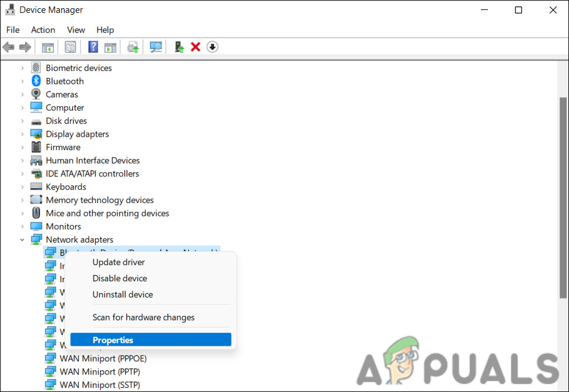Click the Keyboards category icon
The height and width of the screenshot is (392, 569).
[x=36, y=187]
